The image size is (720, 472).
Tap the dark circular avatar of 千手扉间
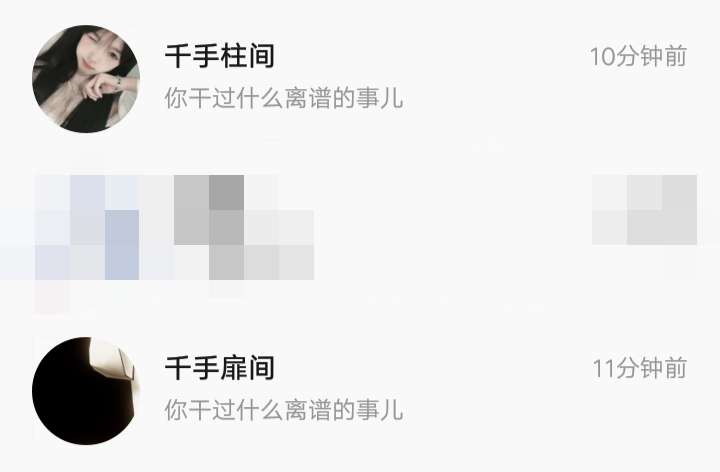click(86, 391)
